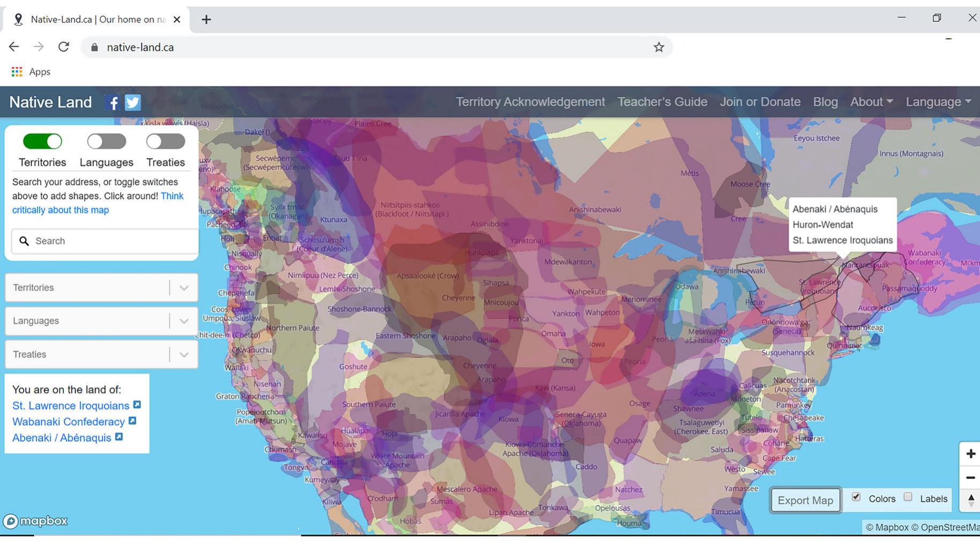Screen dimensions: 980x541
Task: Open the Language dropdown menu
Action: 938,102
